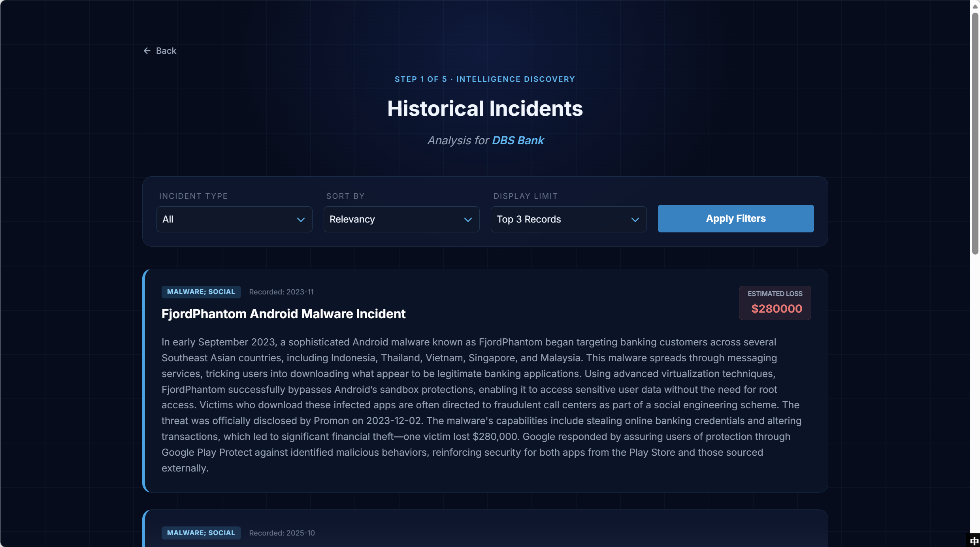Open the Incident Type dropdown showing All
This screenshot has height=547, width=980.
click(x=234, y=219)
